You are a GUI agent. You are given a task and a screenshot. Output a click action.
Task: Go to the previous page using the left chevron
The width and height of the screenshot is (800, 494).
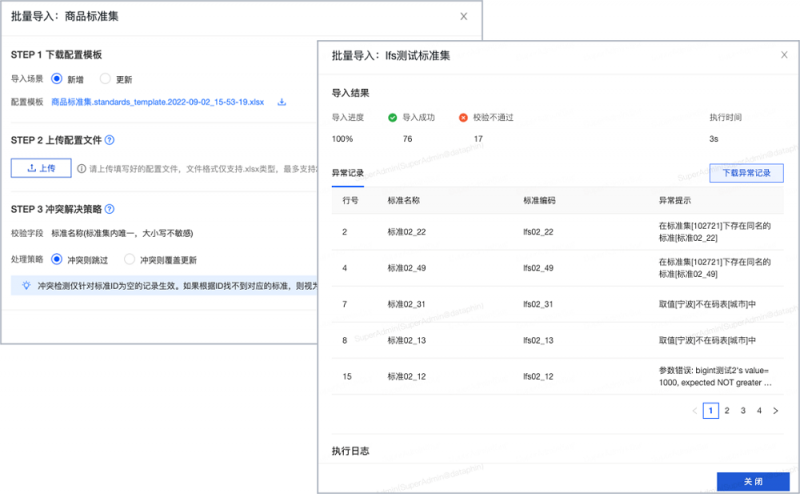695,411
